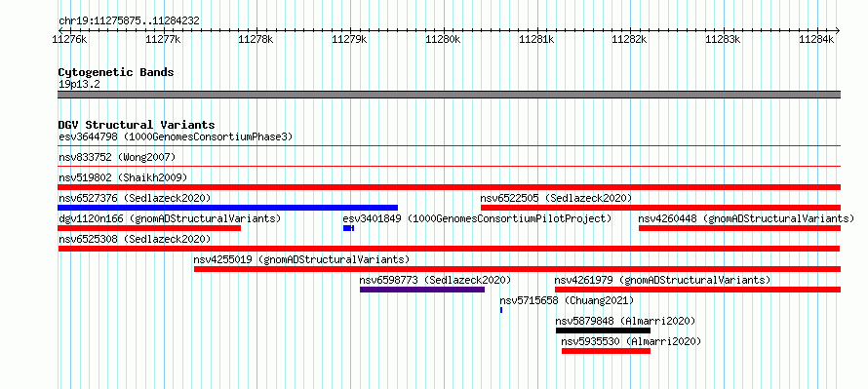Screen dimensions: 868x389
Task: Click the 11280k ruler position
Action: pyautogui.click(x=443, y=39)
